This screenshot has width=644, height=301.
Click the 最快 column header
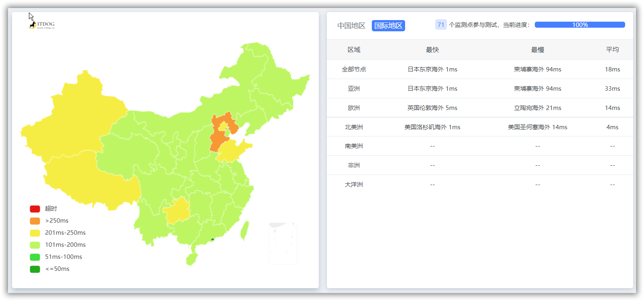432,50
